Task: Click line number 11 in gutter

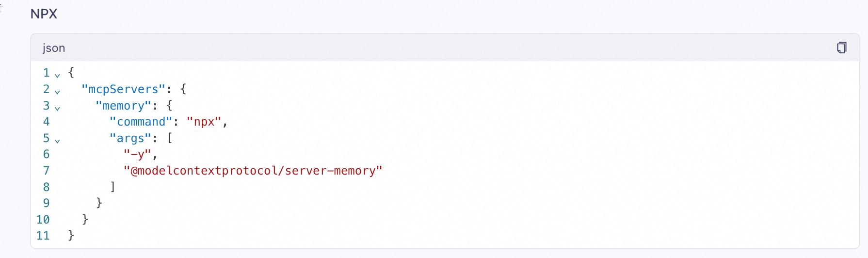Action: coord(43,236)
